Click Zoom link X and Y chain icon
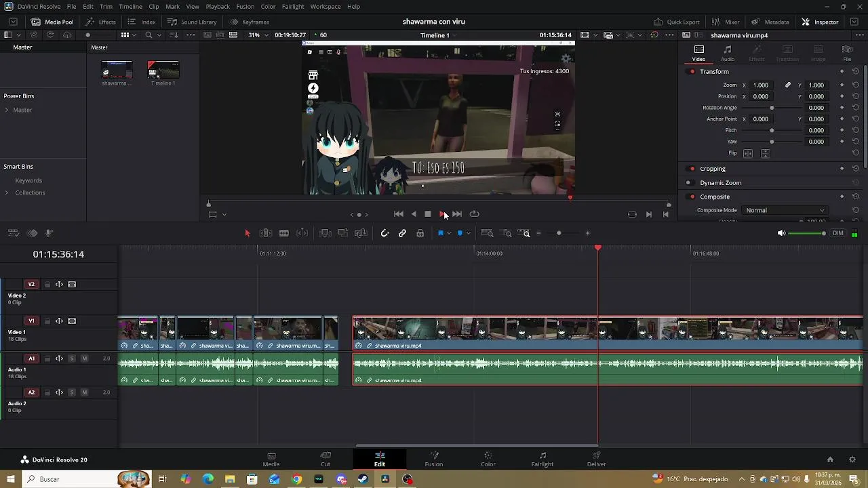Viewport: 868px width, 488px height. point(788,85)
